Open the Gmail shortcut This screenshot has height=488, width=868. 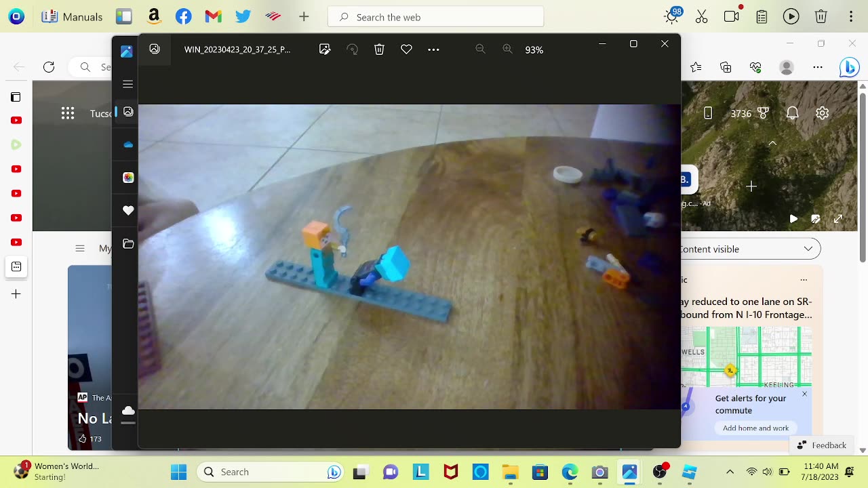[214, 17]
